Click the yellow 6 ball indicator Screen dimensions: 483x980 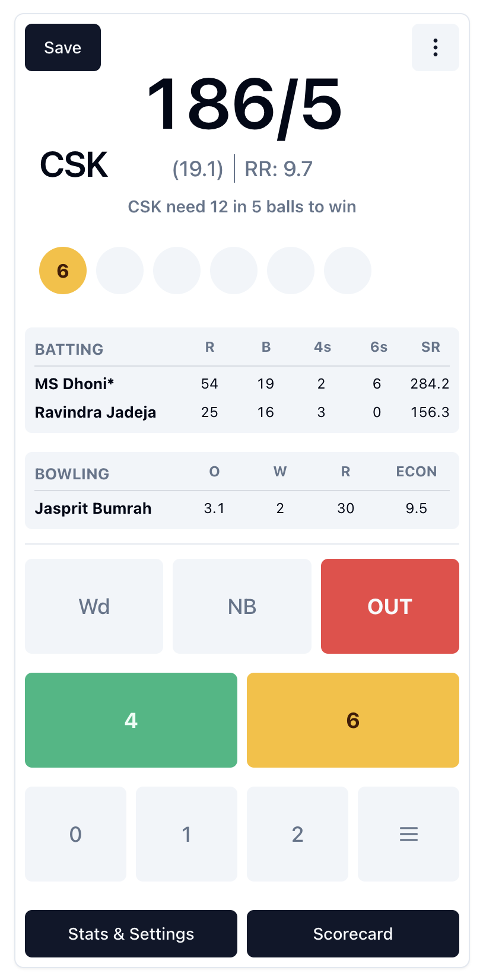click(x=63, y=271)
